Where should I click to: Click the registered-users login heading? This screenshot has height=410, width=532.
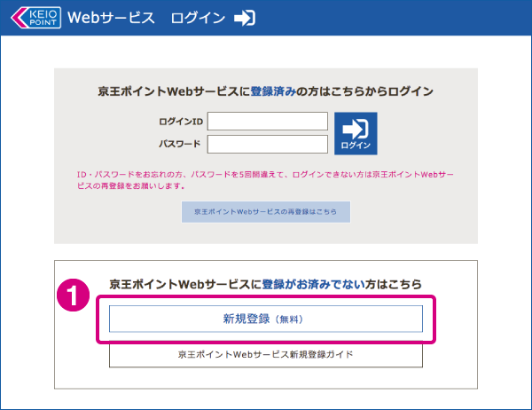[266, 91]
